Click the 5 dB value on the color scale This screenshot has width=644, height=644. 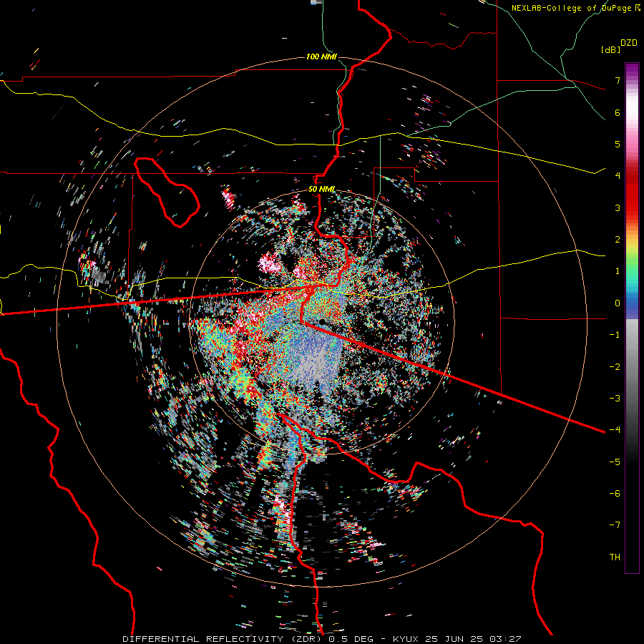point(618,144)
